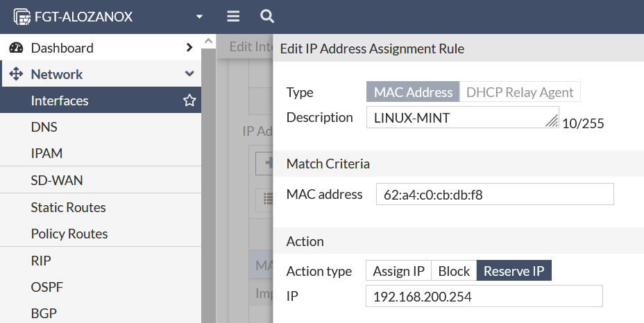Choose Block action type
The image size is (644, 323).
pos(454,271)
